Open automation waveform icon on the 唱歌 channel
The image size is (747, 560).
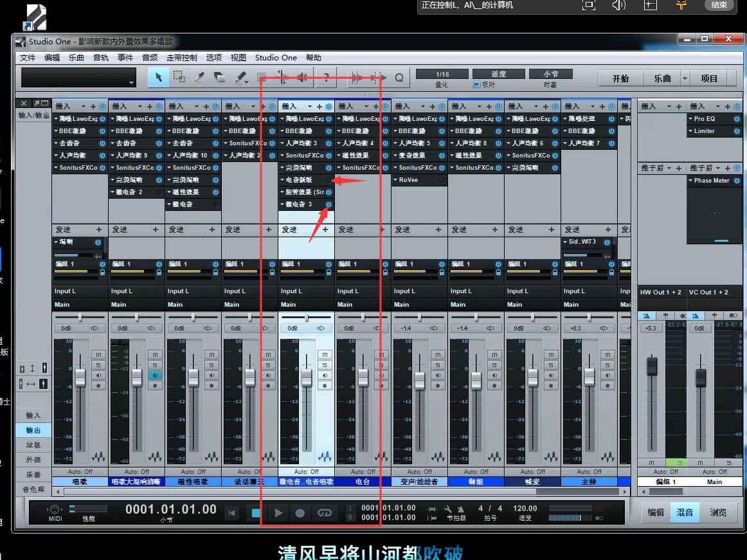click(x=98, y=456)
